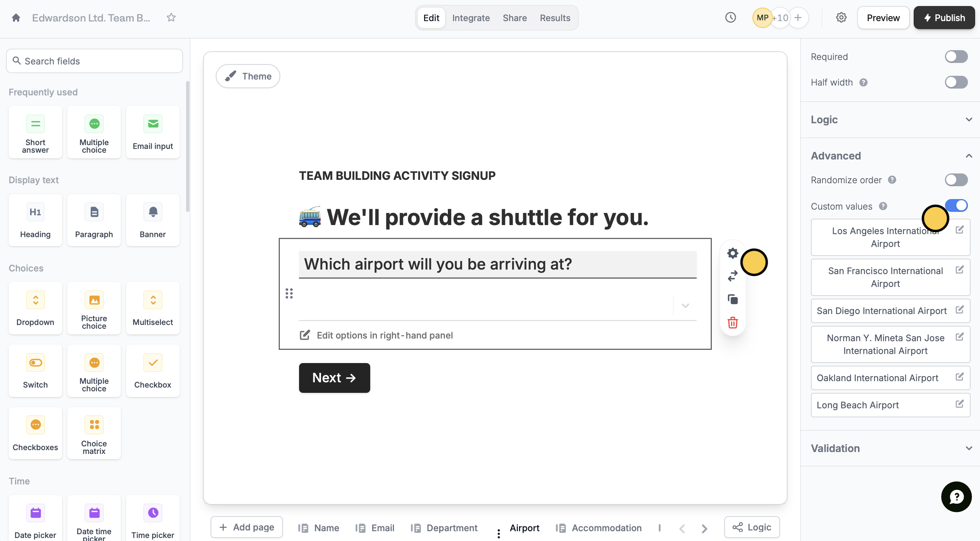Viewport: 980px width, 541px height.
Task: Click the Search fields input
Action: pos(95,61)
